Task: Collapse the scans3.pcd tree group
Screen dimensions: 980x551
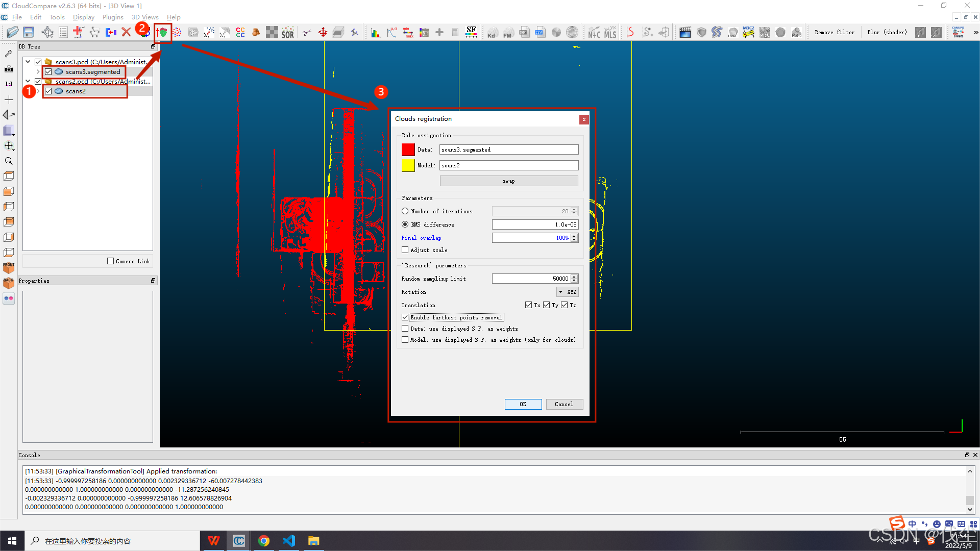Action: 28,62
